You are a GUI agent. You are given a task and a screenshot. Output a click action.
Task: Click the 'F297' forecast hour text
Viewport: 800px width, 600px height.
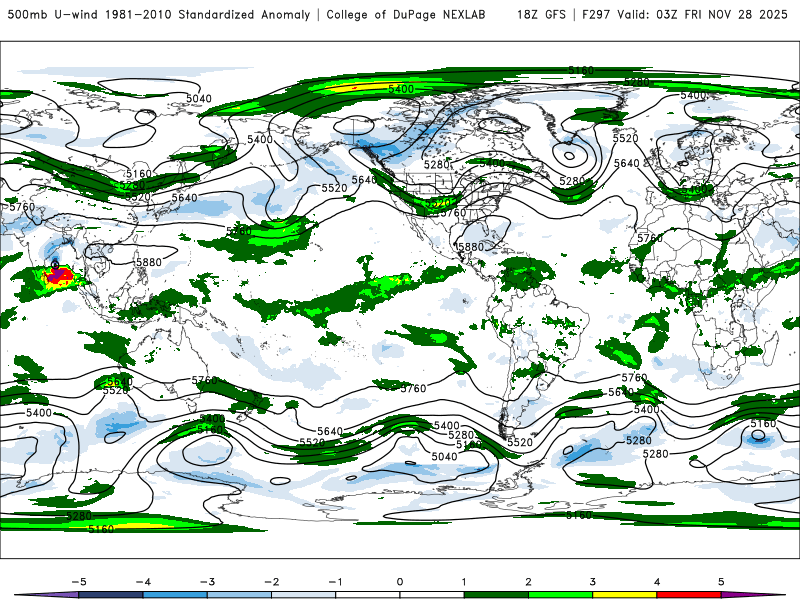596,14
